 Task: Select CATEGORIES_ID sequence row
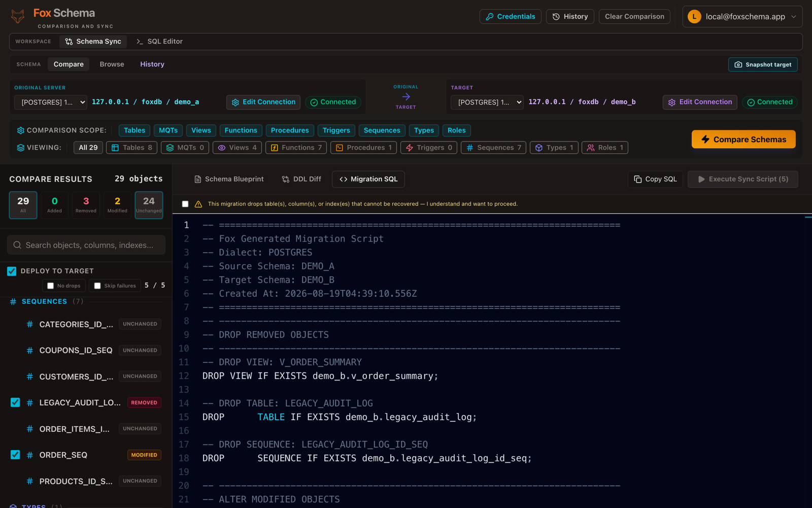tap(86, 324)
